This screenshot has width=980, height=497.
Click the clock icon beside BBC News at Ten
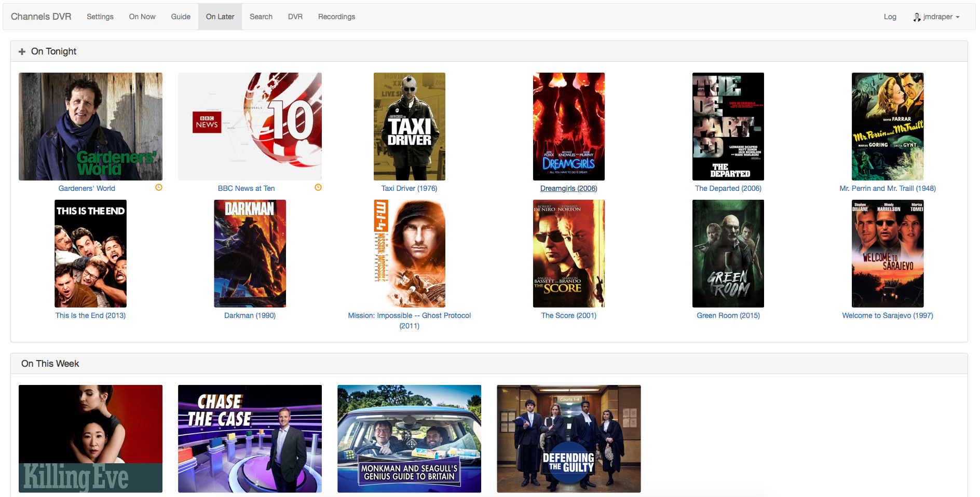[318, 187]
